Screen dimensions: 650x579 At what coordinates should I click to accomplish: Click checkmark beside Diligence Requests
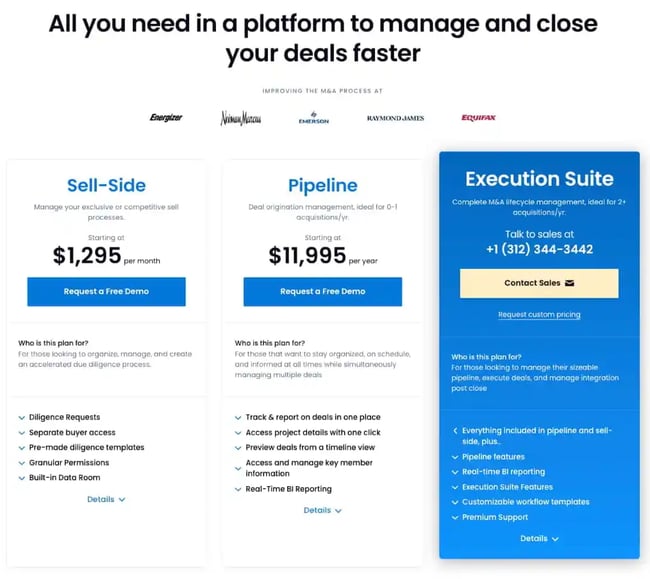(22, 417)
